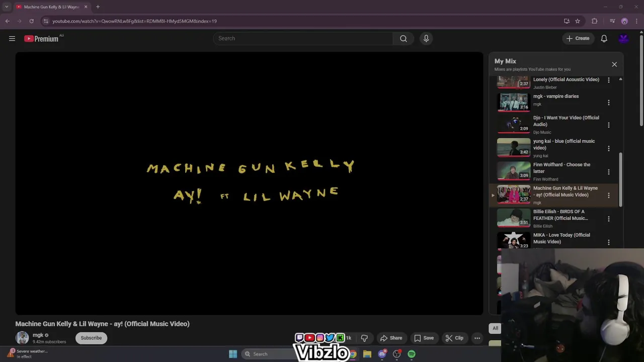Go back in browser history

(7, 21)
